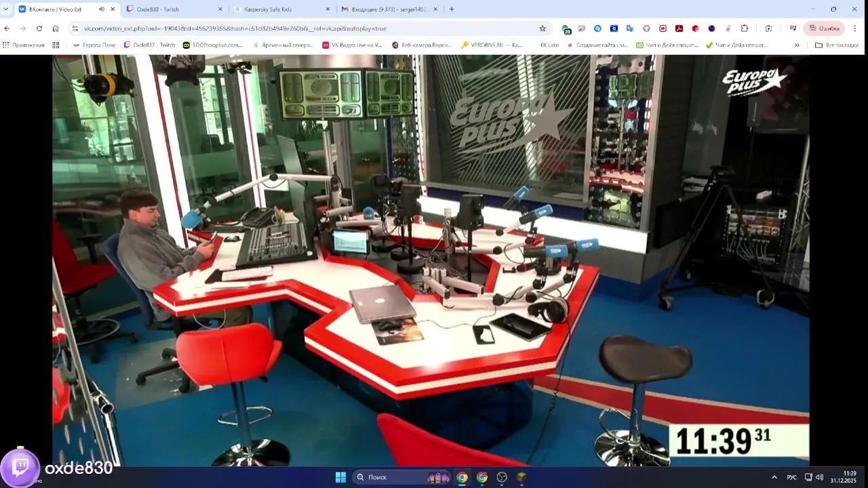This screenshot has width=868, height=488.
Task: Show hidden system tray icons chevron
Action: pos(774,477)
